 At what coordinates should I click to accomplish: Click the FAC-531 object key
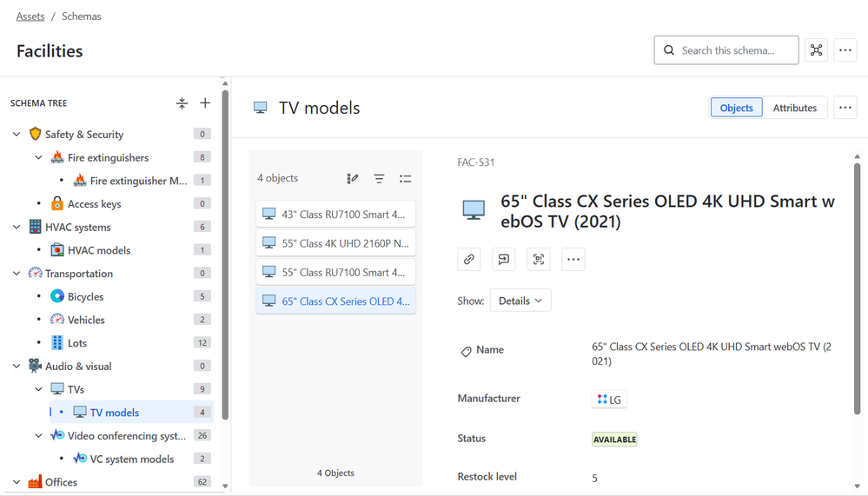click(476, 162)
